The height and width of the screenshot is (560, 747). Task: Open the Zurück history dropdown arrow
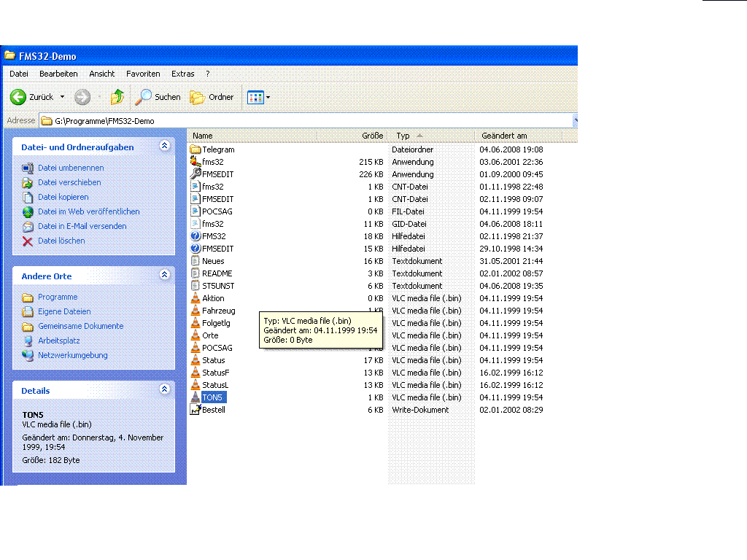[62, 97]
